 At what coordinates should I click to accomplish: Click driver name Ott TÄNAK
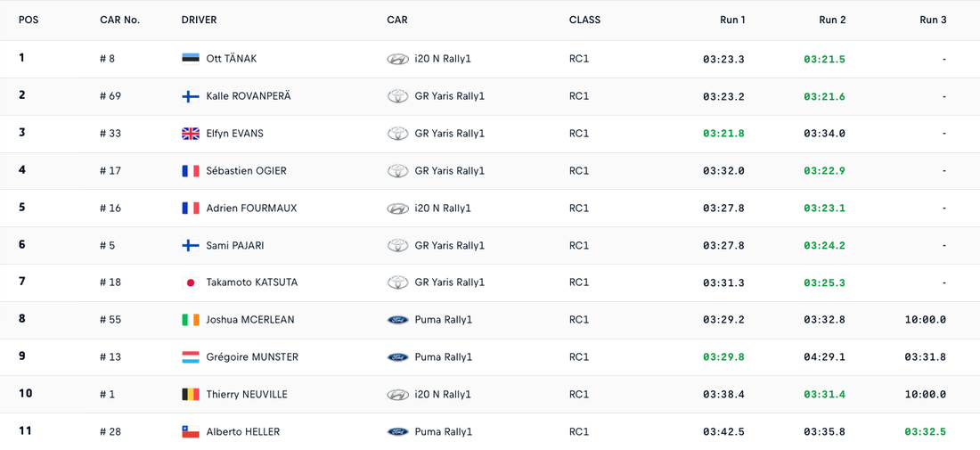pyautogui.click(x=231, y=59)
